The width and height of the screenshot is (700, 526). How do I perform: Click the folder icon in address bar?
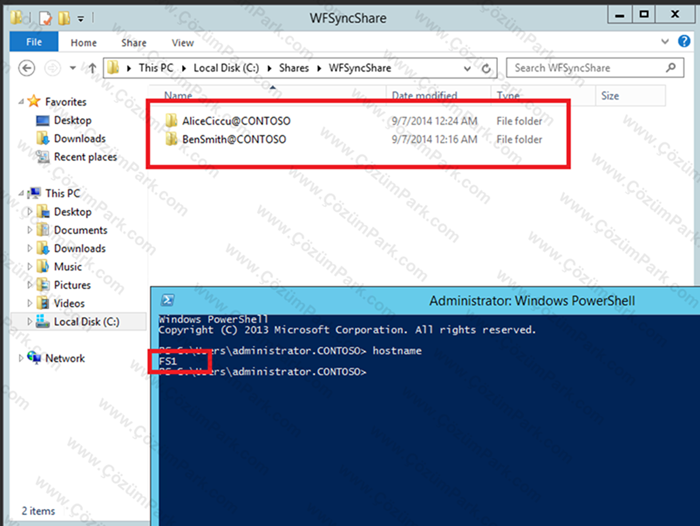(114, 68)
